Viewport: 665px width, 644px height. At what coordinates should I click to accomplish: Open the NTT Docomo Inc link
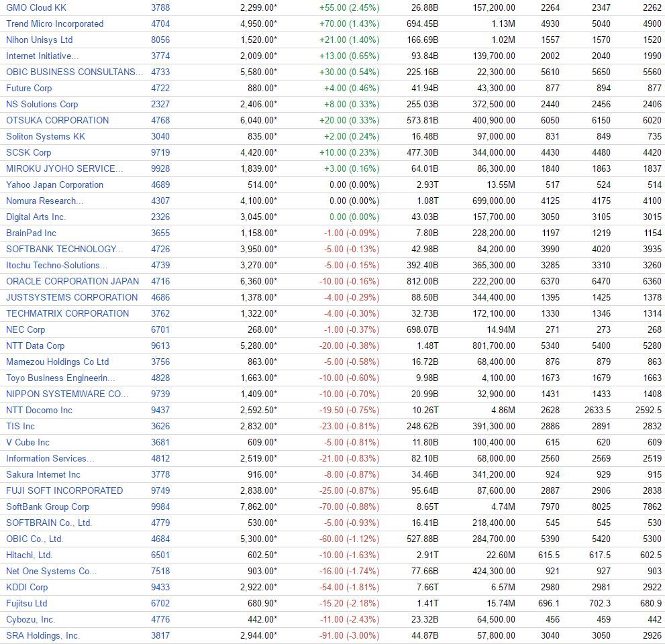39,411
